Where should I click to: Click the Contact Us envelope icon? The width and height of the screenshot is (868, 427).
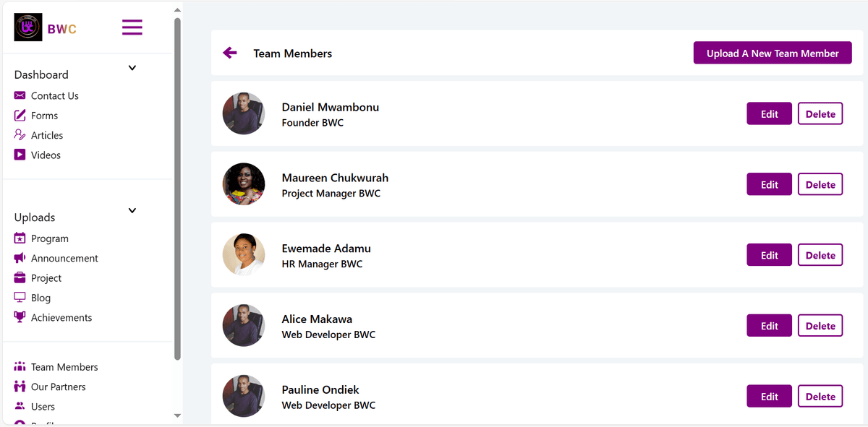pyautogui.click(x=20, y=95)
